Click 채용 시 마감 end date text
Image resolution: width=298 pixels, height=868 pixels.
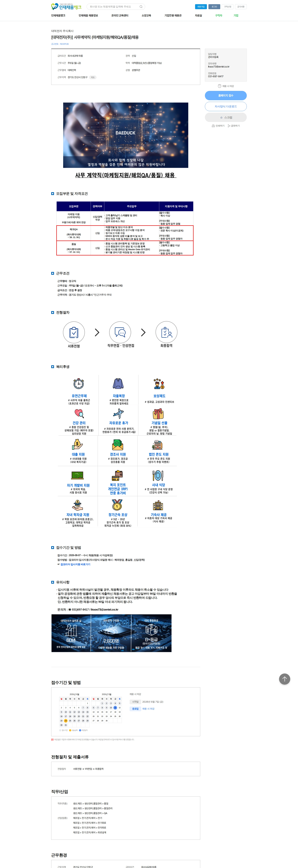[x=148, y=709]
